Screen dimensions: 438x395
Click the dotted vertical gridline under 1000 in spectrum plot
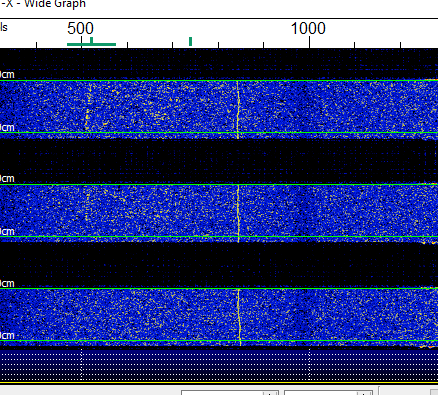tap(310, 364)
